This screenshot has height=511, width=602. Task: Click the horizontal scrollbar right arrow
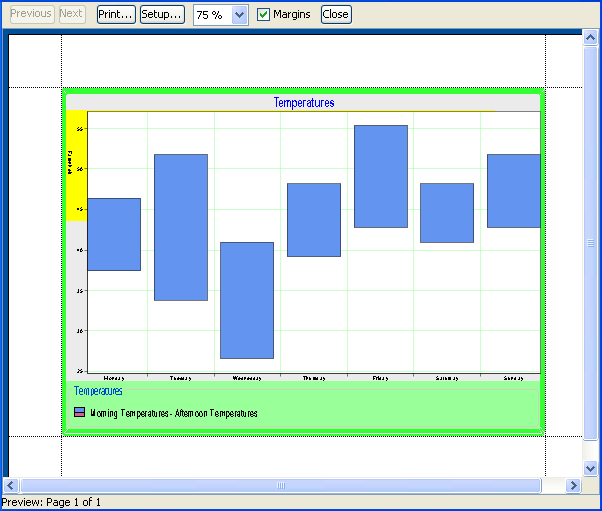point(574,485)
